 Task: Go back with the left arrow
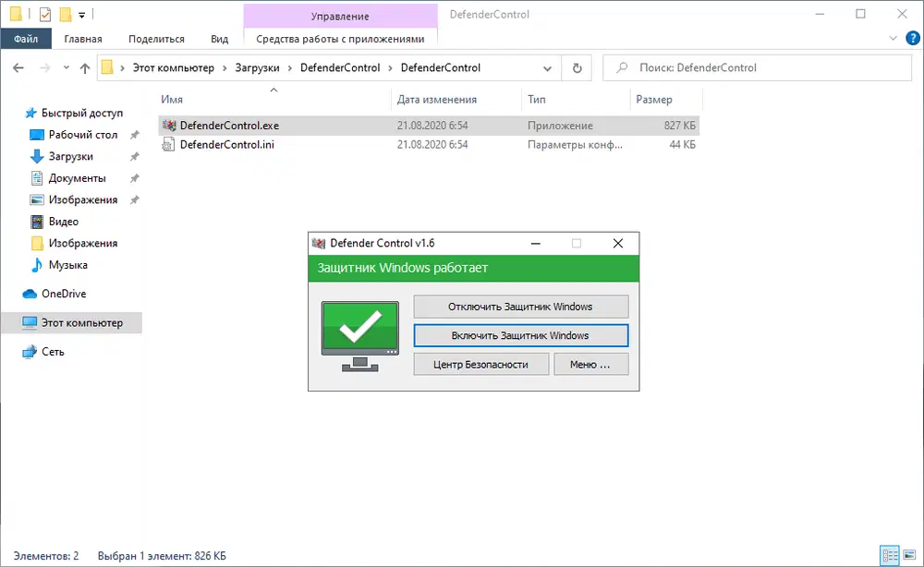point(18,67)
